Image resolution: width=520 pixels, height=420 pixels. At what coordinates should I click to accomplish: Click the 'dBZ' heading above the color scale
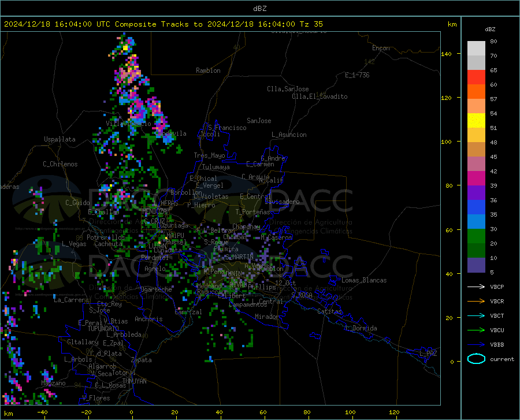pyautogui.click(x=490, y=29)
